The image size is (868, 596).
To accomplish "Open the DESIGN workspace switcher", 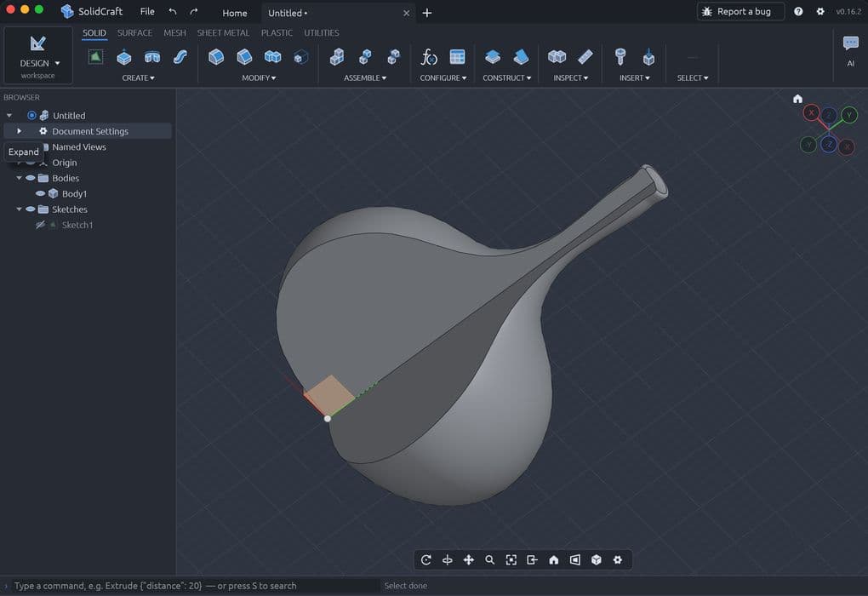I will click(38, 55).
